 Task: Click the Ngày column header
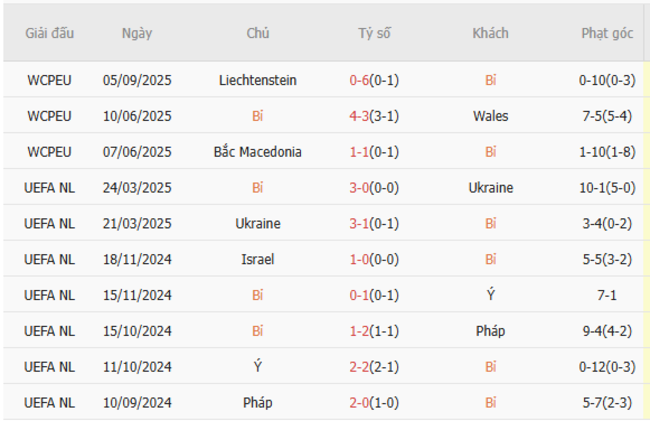pyautogui.click(x=137, y=33)
